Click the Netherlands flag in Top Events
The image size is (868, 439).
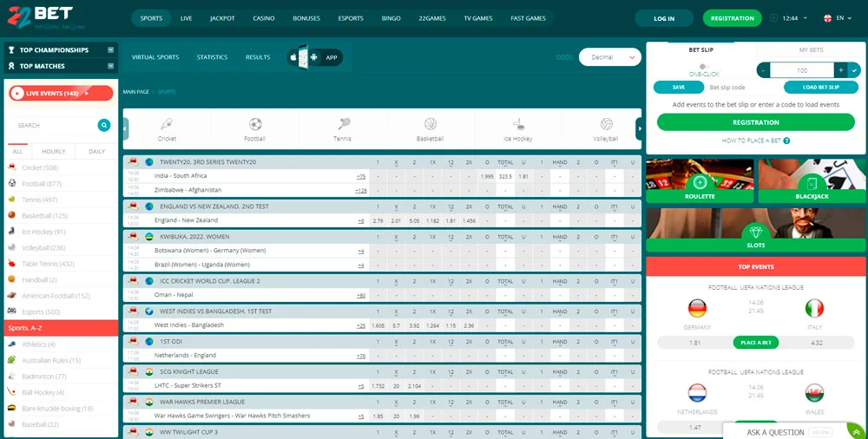[698, 393]
